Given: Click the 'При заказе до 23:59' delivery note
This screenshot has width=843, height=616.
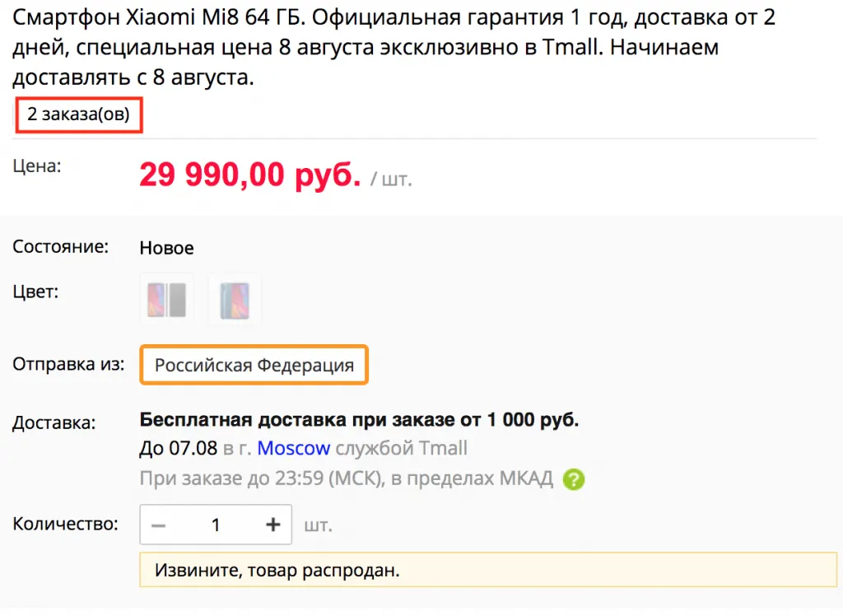Looking at the screenshot, I should click(346, 478).
